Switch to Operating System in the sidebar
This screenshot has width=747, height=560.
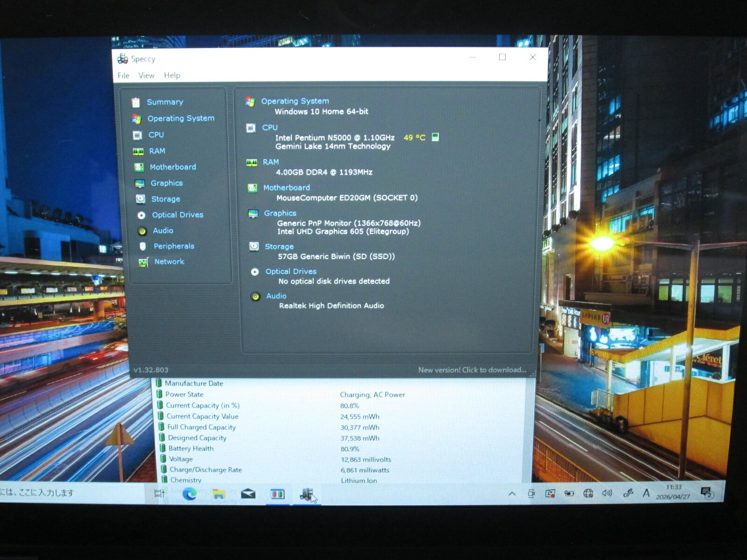click(x=181, y=119)
